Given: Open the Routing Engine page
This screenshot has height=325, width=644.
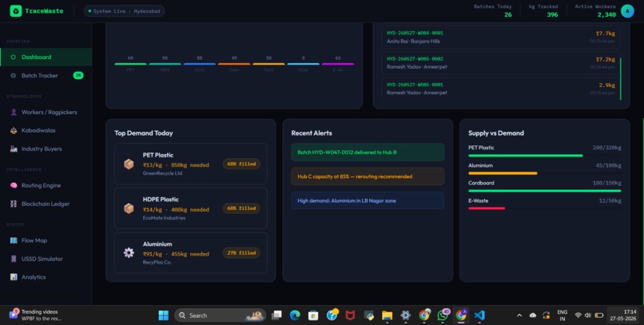Looking at the screenshot, I should [x=46, y=185].
